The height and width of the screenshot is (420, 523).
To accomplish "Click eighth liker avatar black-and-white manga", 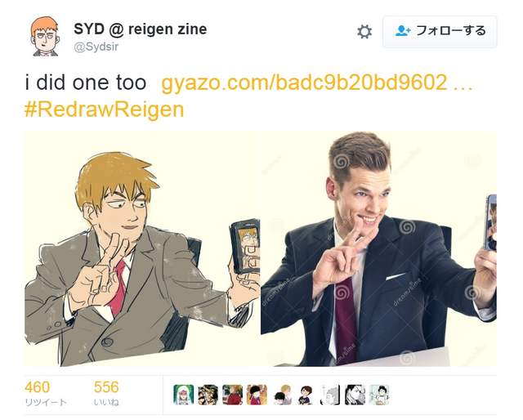I will (x=355, y=395).
